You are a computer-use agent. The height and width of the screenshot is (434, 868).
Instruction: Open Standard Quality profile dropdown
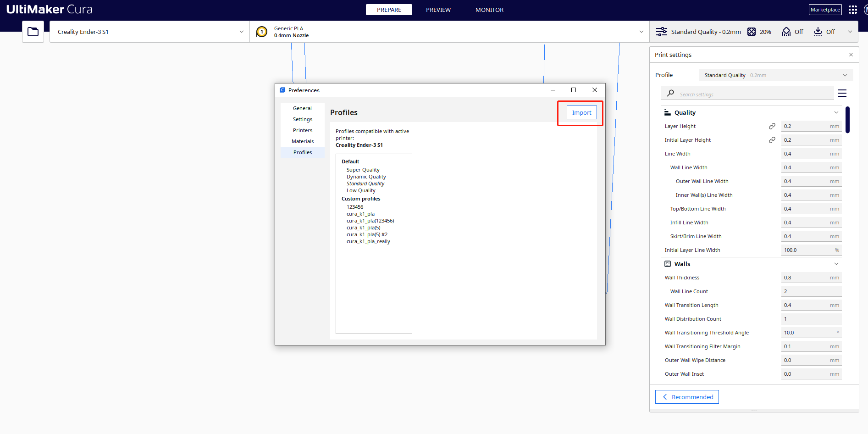[x=776, y=75]
